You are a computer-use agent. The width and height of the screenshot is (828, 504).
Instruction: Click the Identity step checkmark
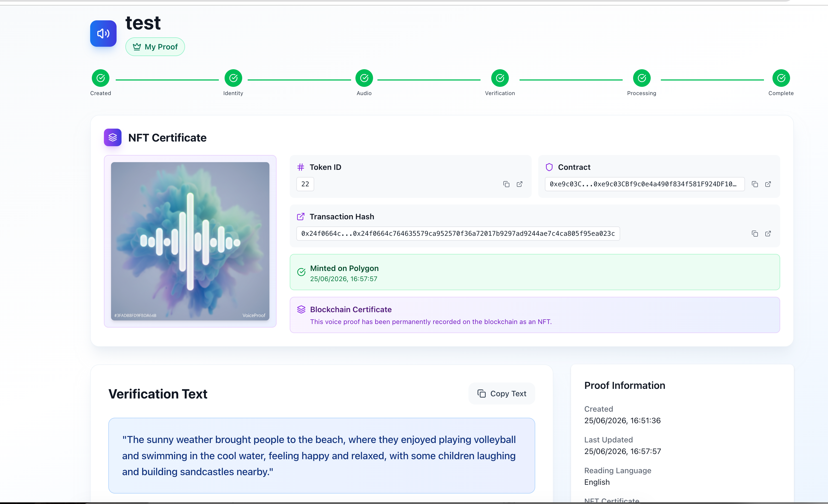pyautogui.click(x=233, y=78)
